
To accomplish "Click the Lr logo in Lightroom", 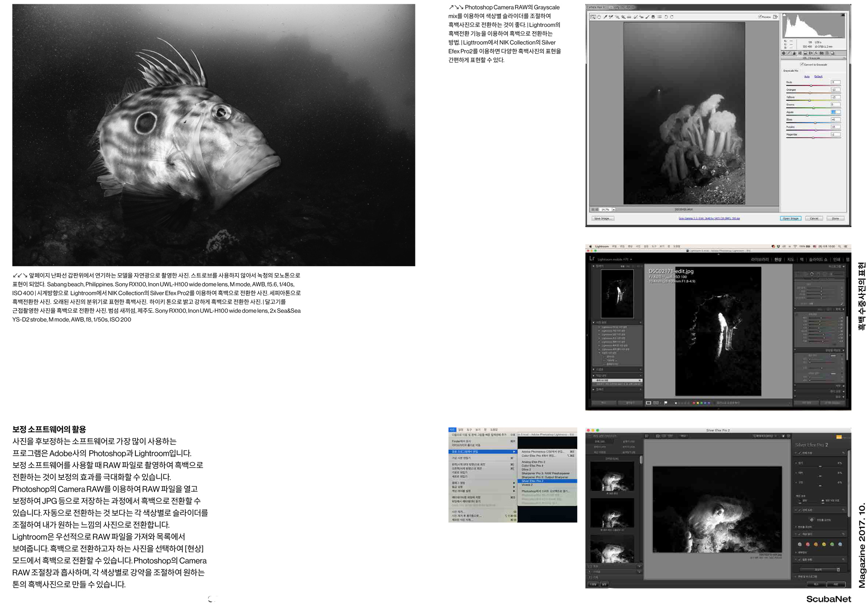I will point(592,258).
